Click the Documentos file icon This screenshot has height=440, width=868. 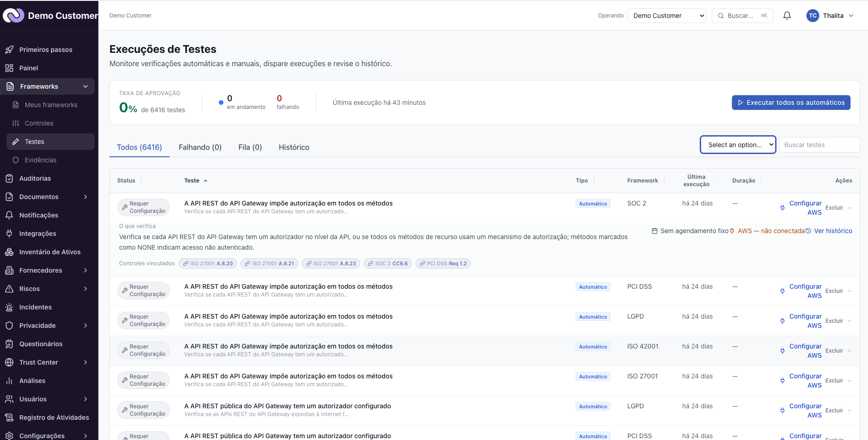pyautogui.click(x=9, y=197)
